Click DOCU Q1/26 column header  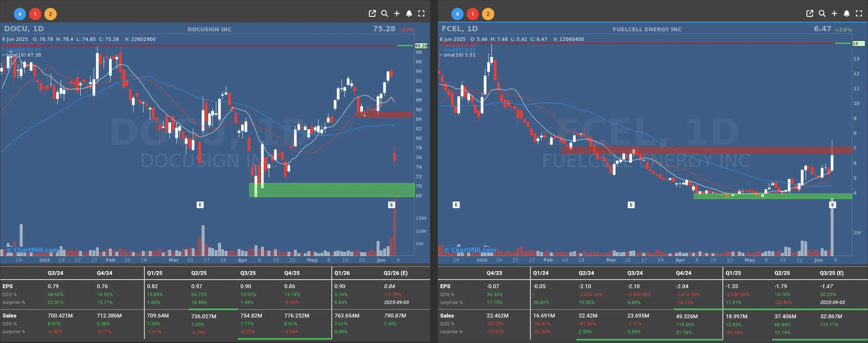(342, 273)
